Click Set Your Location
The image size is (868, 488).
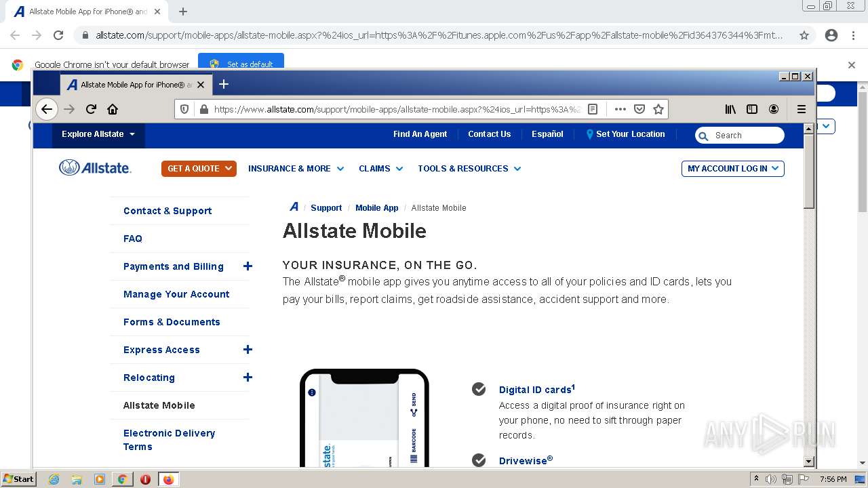point(625,134)
